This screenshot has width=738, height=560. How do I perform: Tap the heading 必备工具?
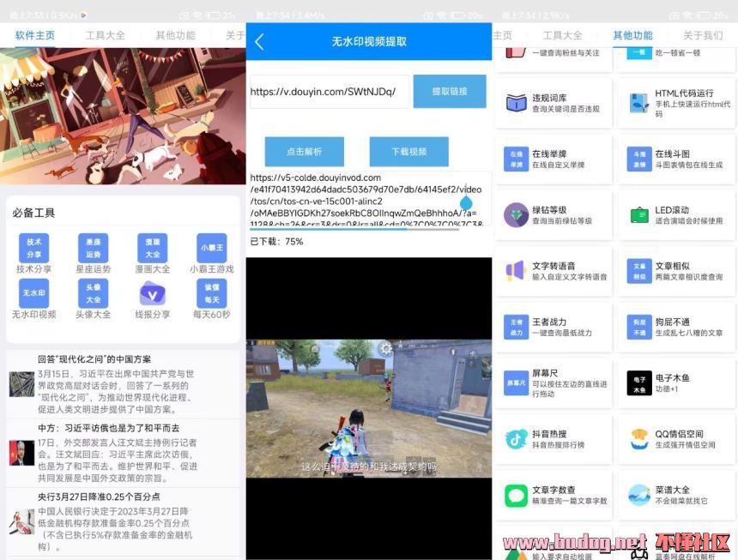point(33,213)
